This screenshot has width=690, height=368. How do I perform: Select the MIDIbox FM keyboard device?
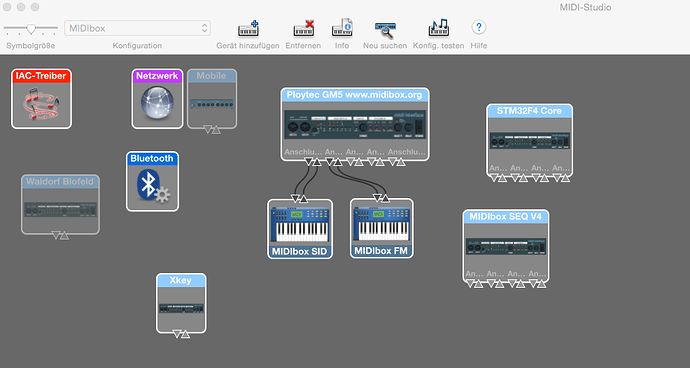tap(382, 228)
